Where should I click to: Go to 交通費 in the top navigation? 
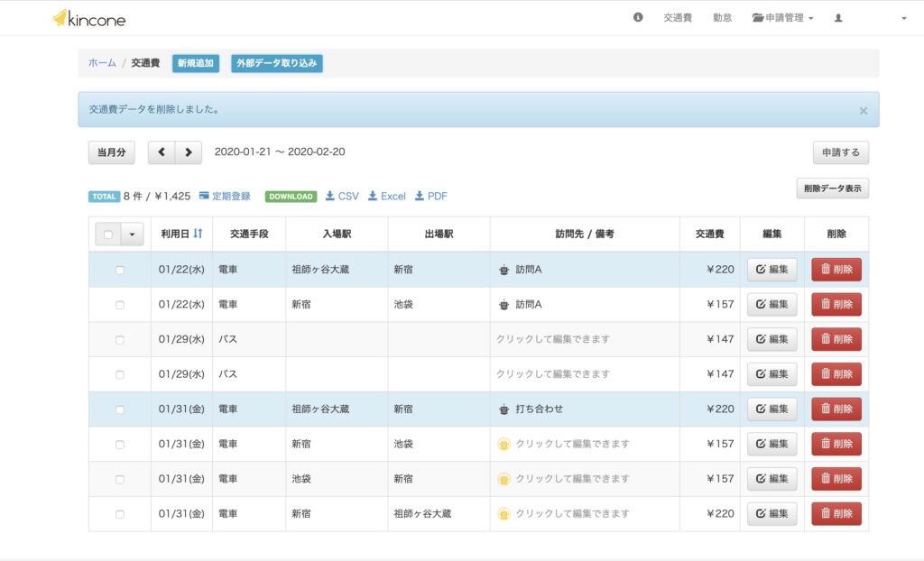coord(678,18)
